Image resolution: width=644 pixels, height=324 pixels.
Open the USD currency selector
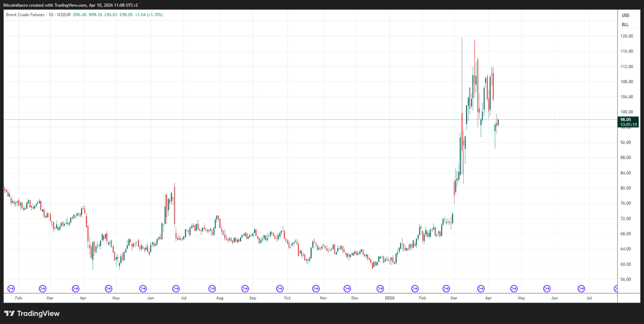point(625,16)
